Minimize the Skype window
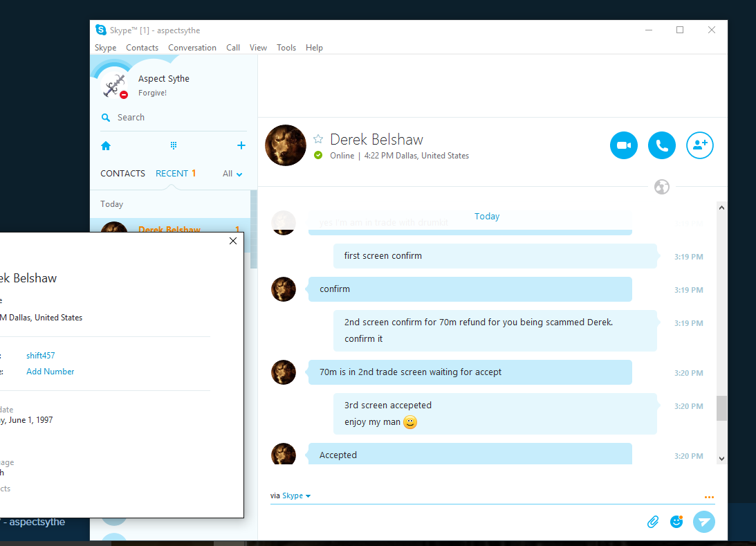 [x=649, y=30]
